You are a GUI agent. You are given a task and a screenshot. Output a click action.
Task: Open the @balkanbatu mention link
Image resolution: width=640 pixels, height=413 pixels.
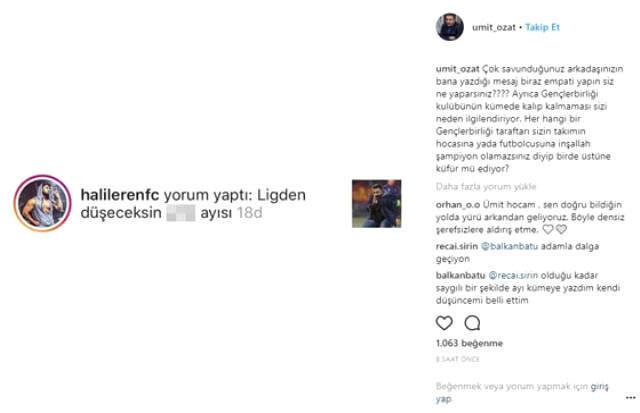pyautogui.click(x=510, y=246)
